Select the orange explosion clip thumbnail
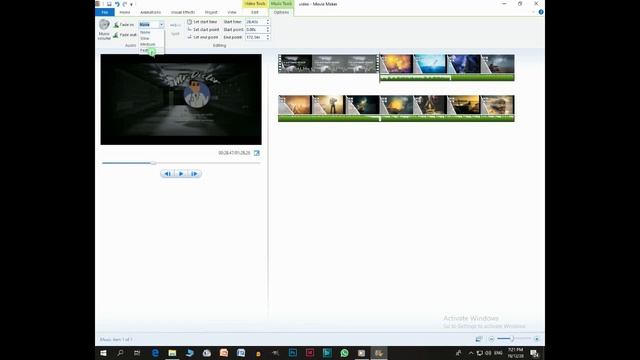Screen dimensions: 640x360 (x=397, y=64)
